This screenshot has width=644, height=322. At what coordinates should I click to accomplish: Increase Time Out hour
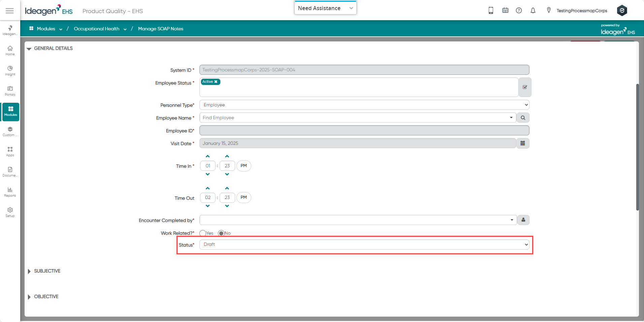[208, 188]
